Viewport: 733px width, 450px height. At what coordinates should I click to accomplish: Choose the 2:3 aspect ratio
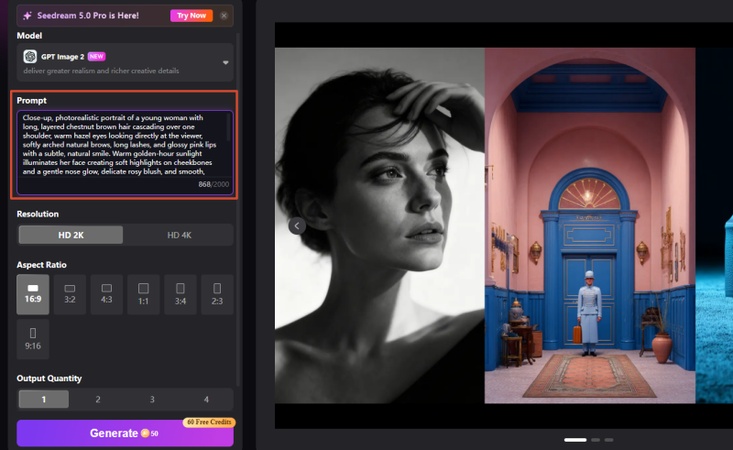point(217,294)
